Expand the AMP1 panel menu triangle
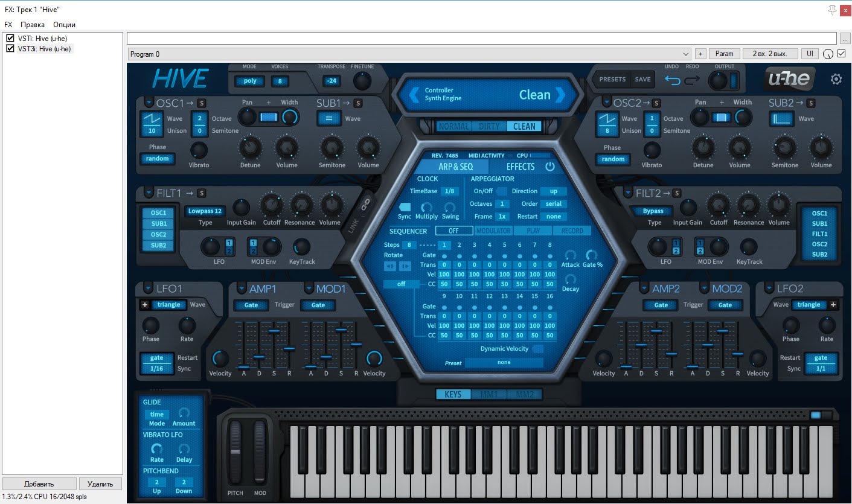The height and width of the screenshot is (504, 852). (241, 288)
